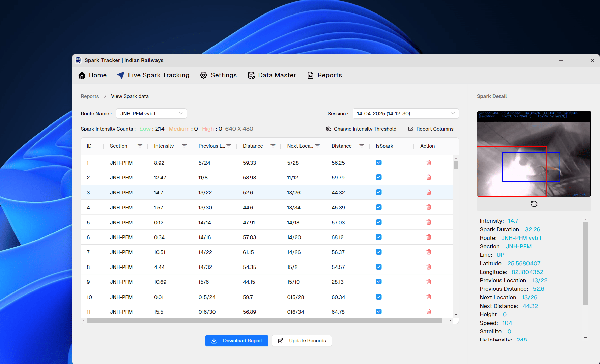Open the Section column filter icon

point(140,146)
